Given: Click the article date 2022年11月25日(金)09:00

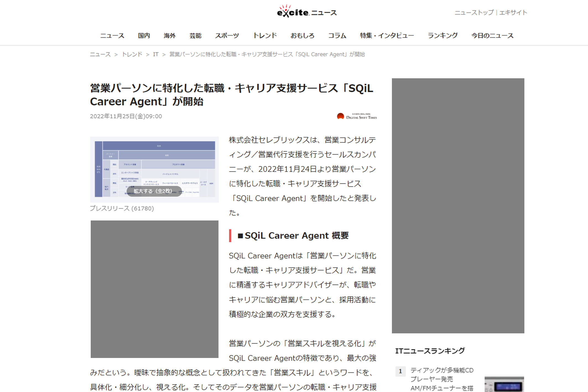Looking at the screenshot, I should [126, 116].
